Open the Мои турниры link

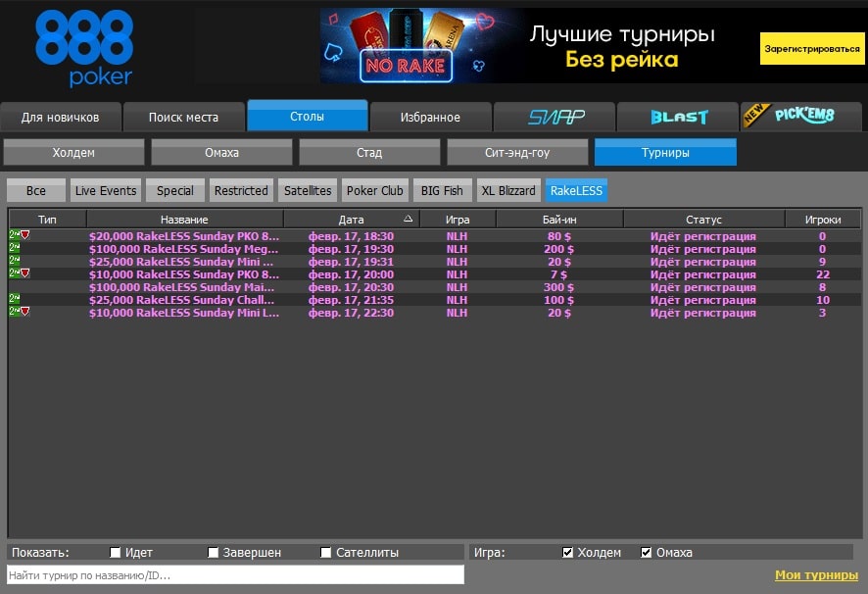pos(816,575)
